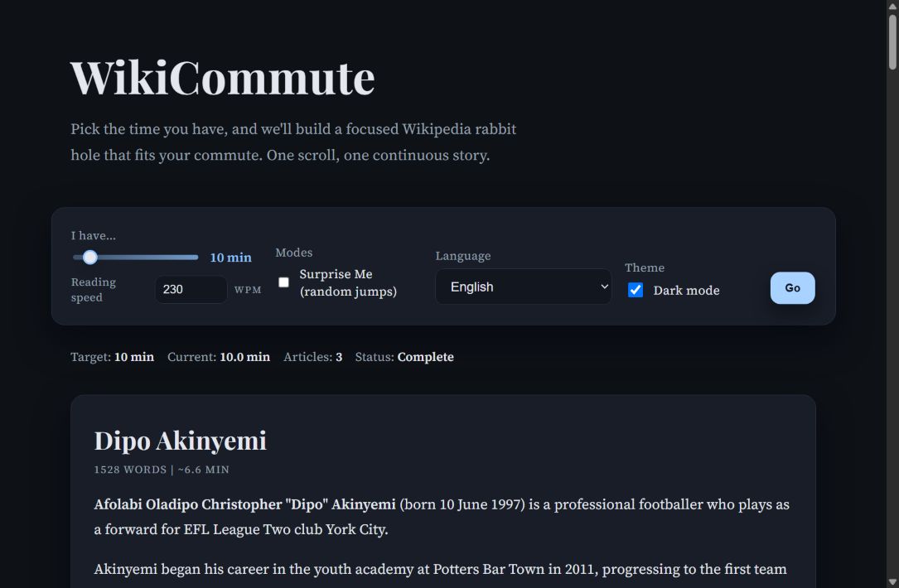
Task: Click the 'Status: Complete' text
Action: tap(404, 357)
